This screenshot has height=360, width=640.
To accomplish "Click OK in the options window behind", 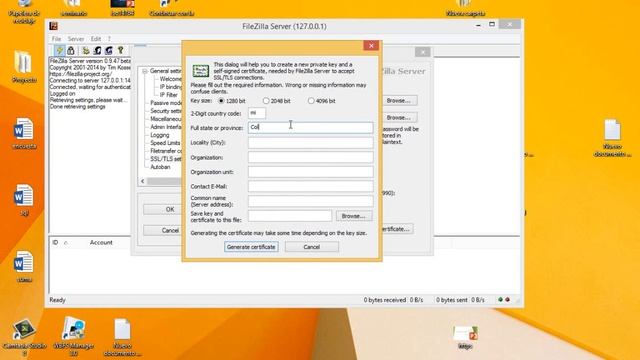I will click(x=170, y=209).
